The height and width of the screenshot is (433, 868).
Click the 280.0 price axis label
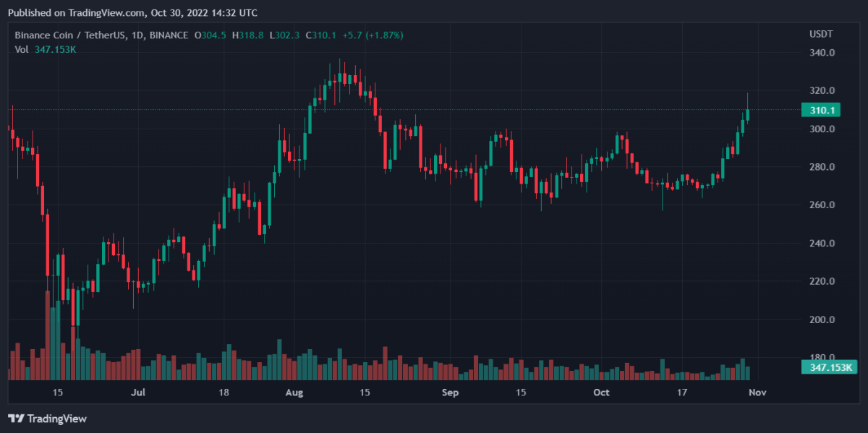pos(824,167)
